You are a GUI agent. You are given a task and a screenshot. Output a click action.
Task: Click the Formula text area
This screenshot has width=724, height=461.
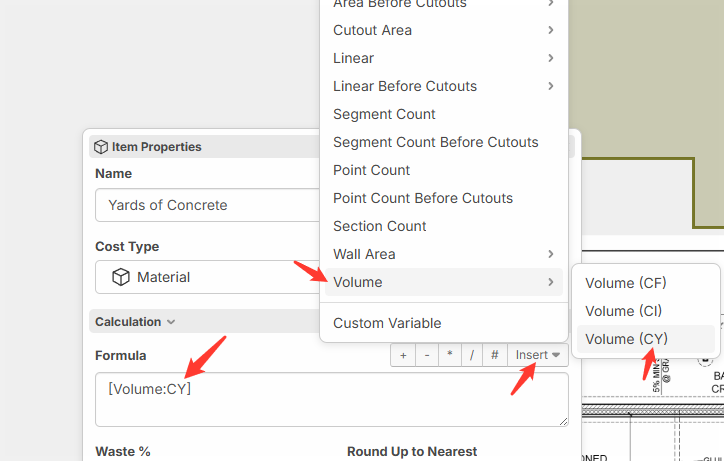[x=332, y=400]
